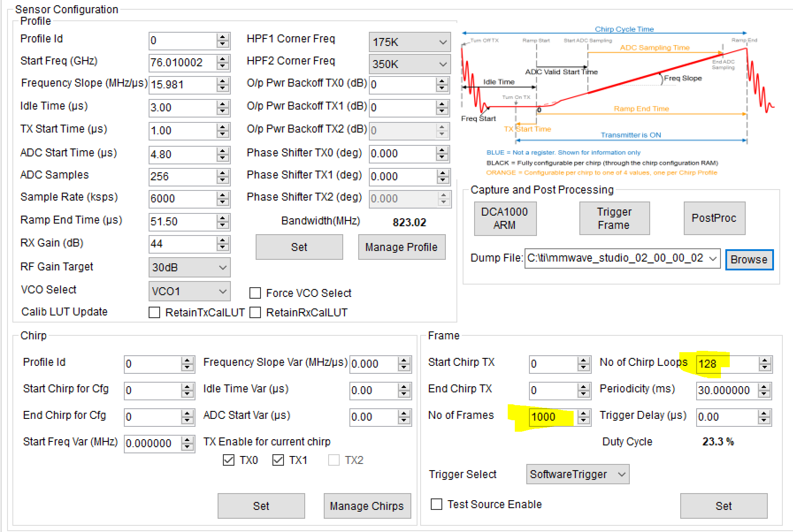
Task: Increase No of Chirp Loops up arrow
Action: point(765,360)
